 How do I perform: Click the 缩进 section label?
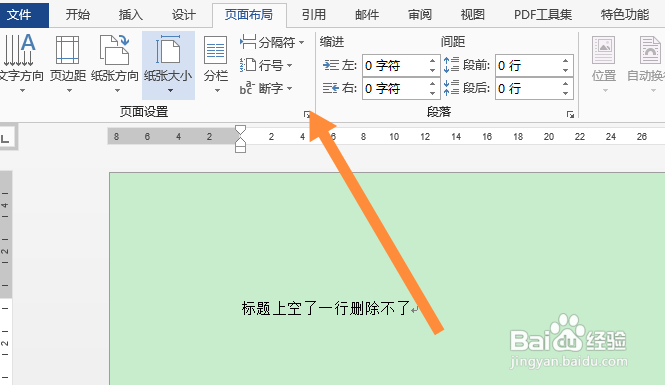coord(332,42)
